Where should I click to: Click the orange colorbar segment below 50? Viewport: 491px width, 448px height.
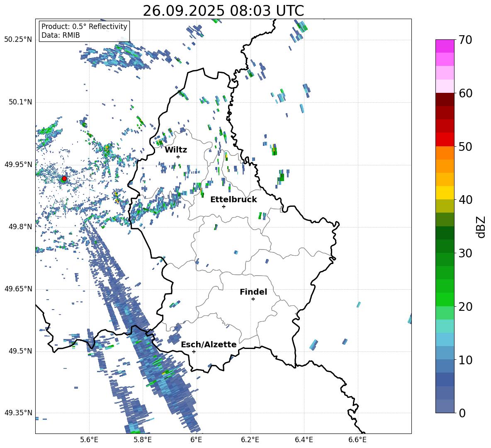[x=445, y=153]
